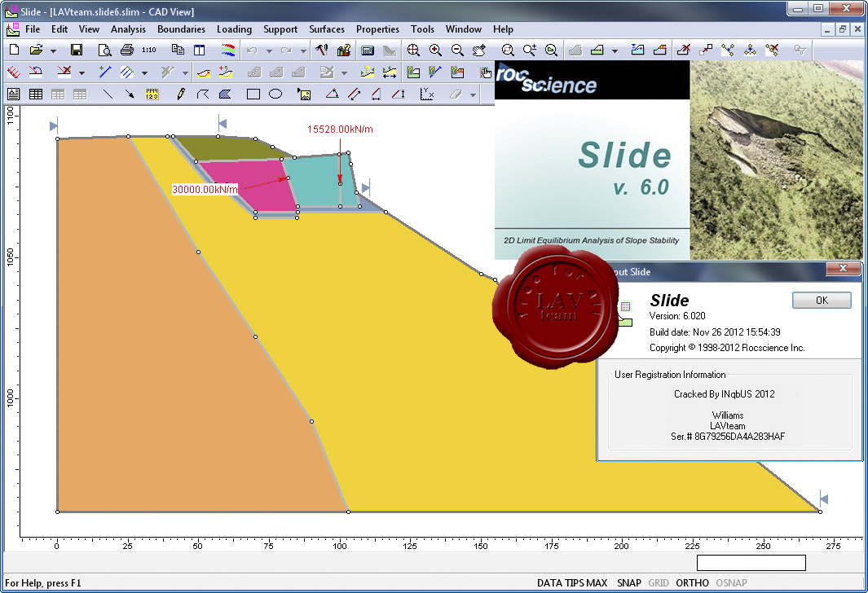Save the file with the floppy disk icon
868x593 pixels.
point(77,51)
